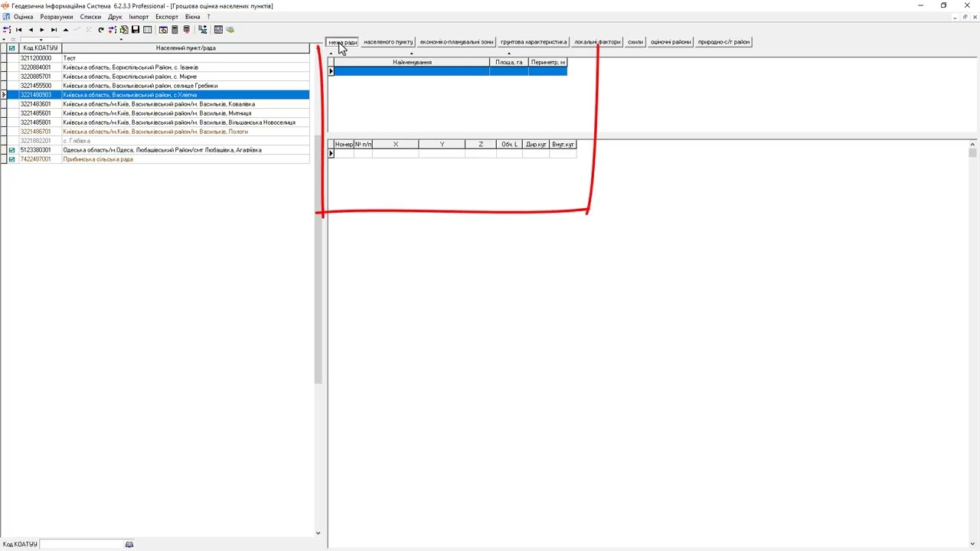Click the app icon in menu bar

coord(6,17)
